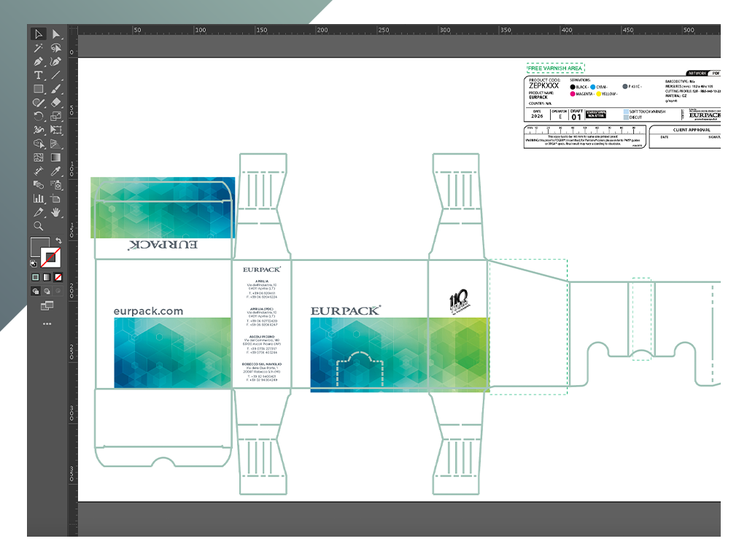Click the FREE VARNISH AREA label
This screenshot has height=560, width=747.
click(555, 68)
